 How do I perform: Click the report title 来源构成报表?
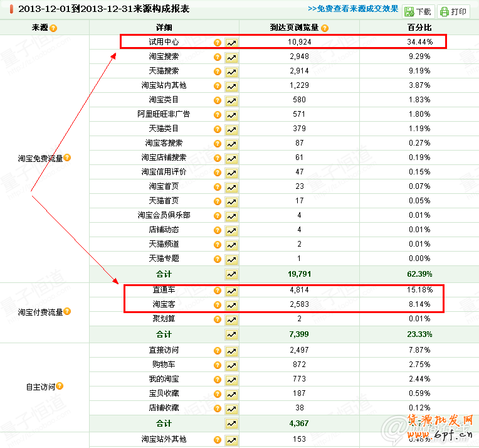point(161,9)
